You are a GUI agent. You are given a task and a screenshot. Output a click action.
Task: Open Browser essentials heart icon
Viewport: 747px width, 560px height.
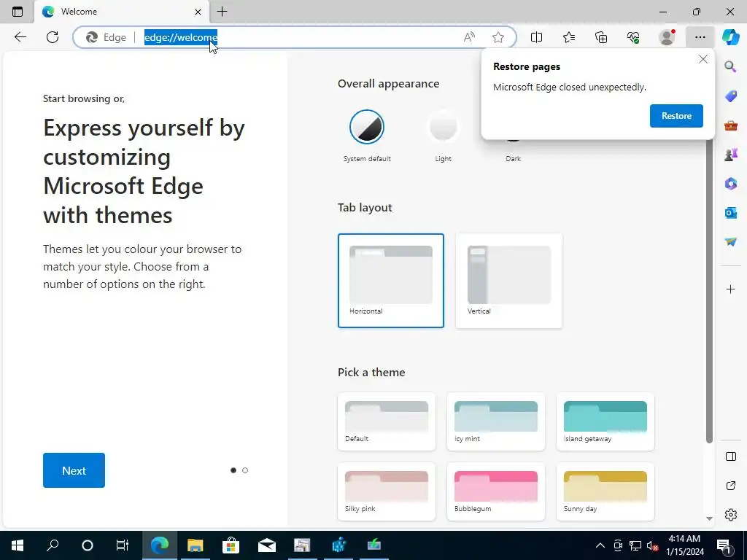click(x=633, y=37)
